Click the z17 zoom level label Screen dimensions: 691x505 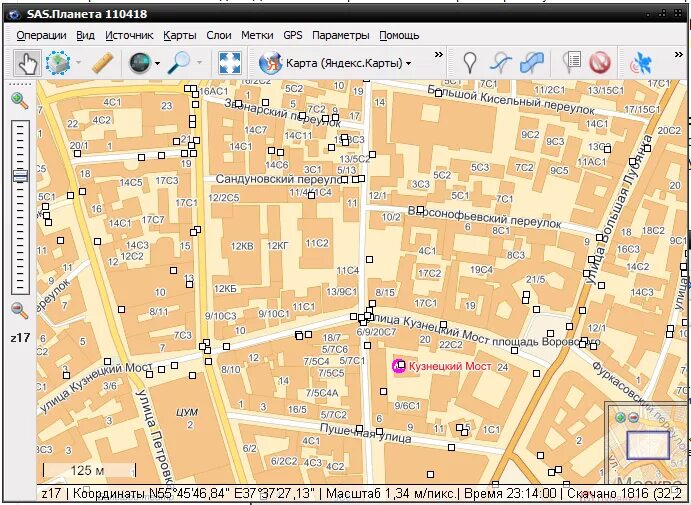(x=20, y=338)
